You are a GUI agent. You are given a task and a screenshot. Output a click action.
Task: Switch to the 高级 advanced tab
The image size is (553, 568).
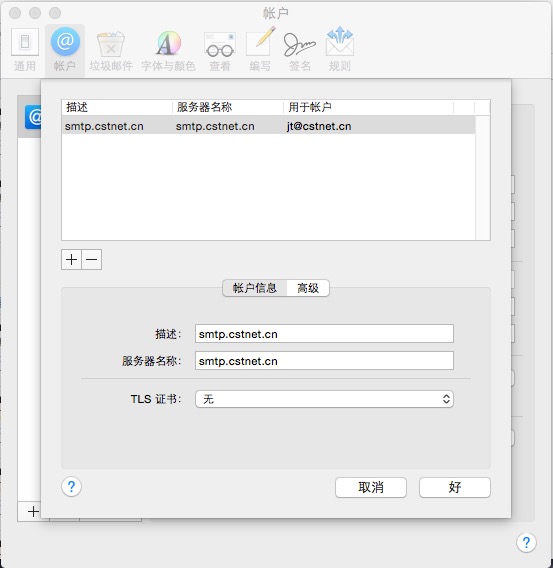click(308, 288)
